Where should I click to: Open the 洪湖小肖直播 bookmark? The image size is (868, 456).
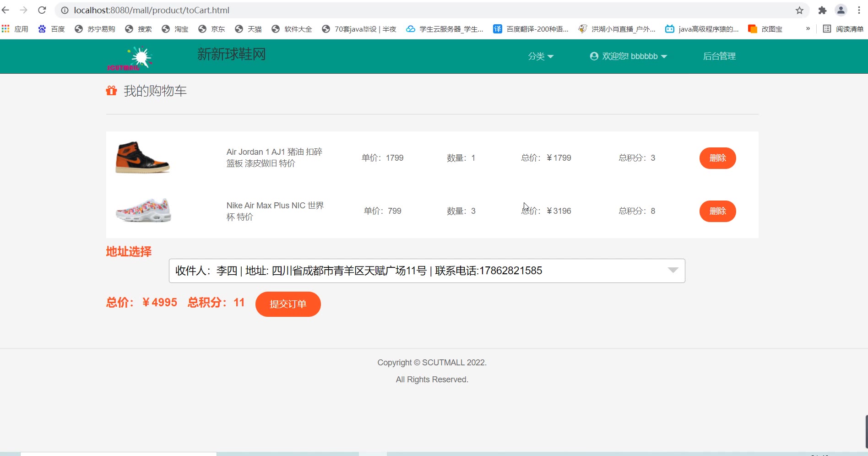point(617,29)
